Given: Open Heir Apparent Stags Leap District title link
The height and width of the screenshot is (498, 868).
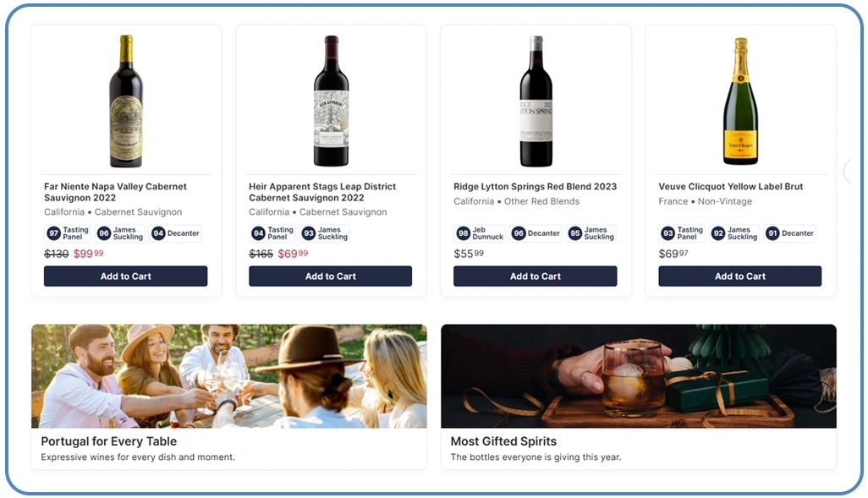Looking at the screenshot, I should click(x=322, y=192).
